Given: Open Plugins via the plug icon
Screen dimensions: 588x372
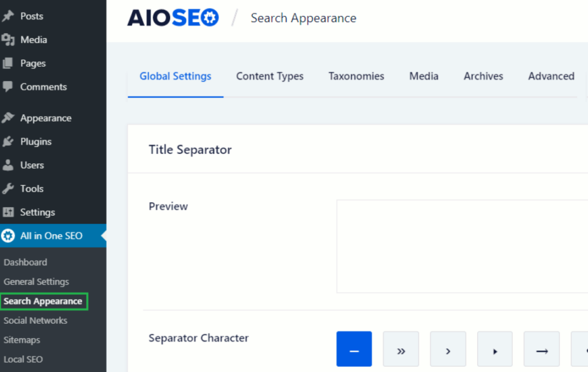Looking at the screenshot, I should (x=8, y=141).
